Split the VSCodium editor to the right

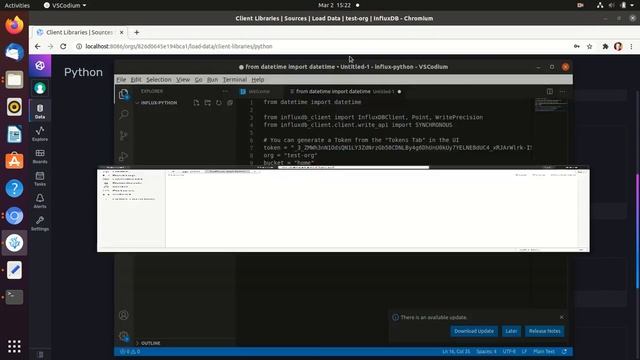coord(550,91)
